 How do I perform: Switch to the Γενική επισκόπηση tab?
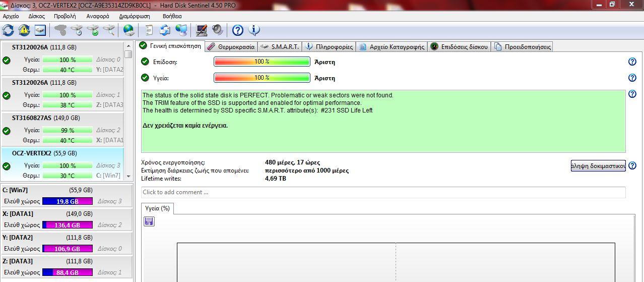pos(171,46)
